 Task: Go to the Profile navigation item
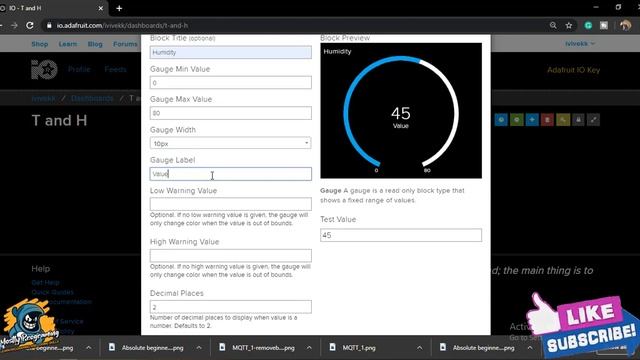pyautogui.click(x=79, y=69)
